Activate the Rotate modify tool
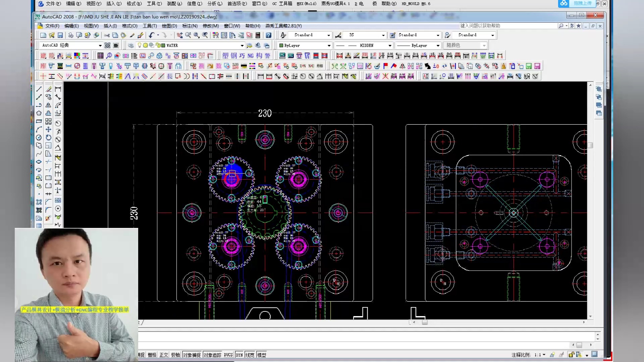Image resolution: width=644 pixels, height=362 pixels. pyautogui.click(x=48, y=137)
